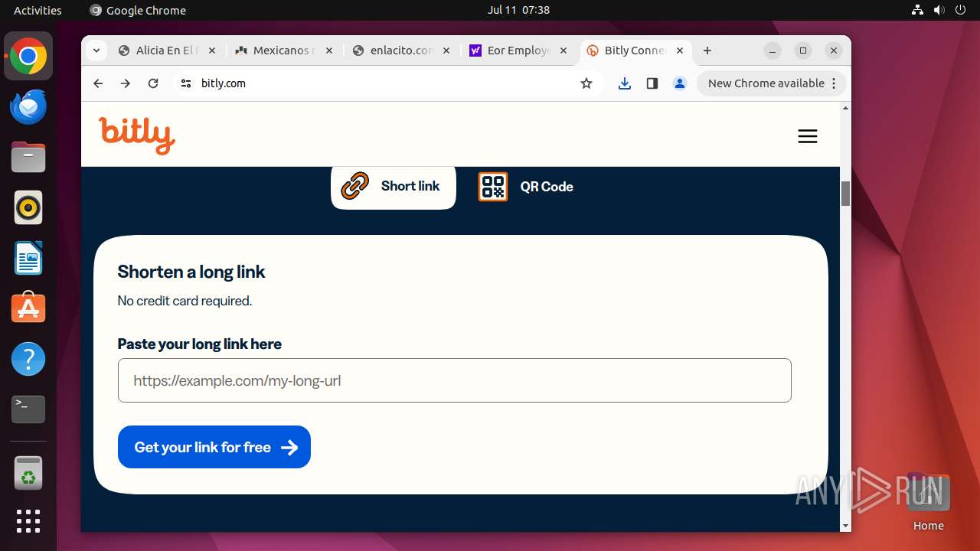This screenshot has height=551, width=980.
Task: Close the enlacito.com tab
Action: tap(446, 51)
